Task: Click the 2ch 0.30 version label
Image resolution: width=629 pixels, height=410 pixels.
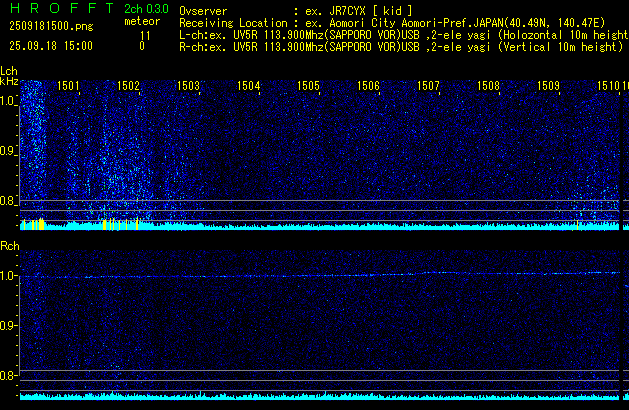Action: (x=146, y=9)
